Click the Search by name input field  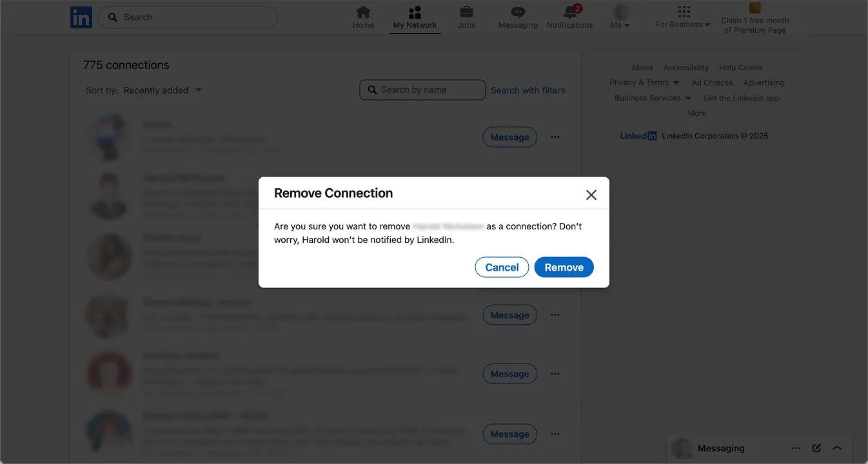click(422, 90)
